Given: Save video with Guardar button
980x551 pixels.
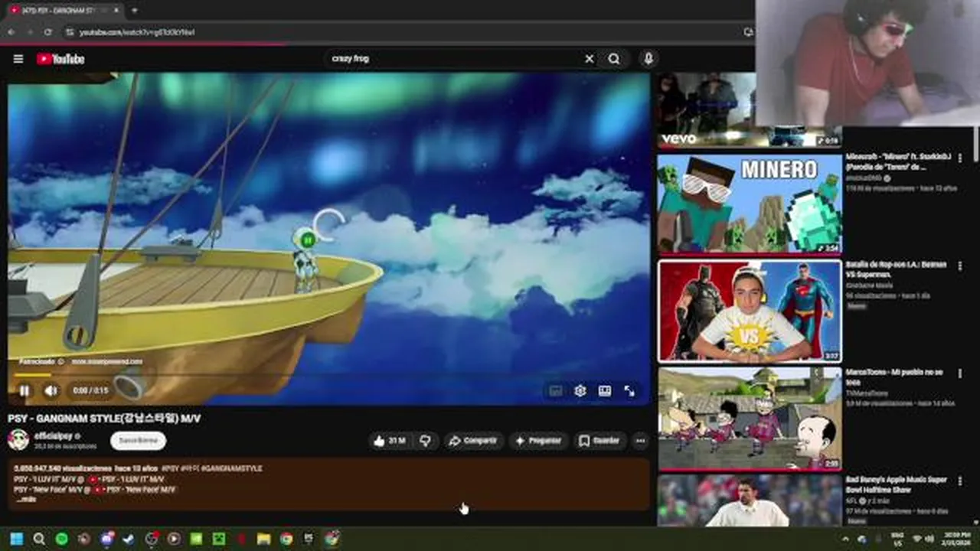Looking at the screenshot, I should point(599,441).
